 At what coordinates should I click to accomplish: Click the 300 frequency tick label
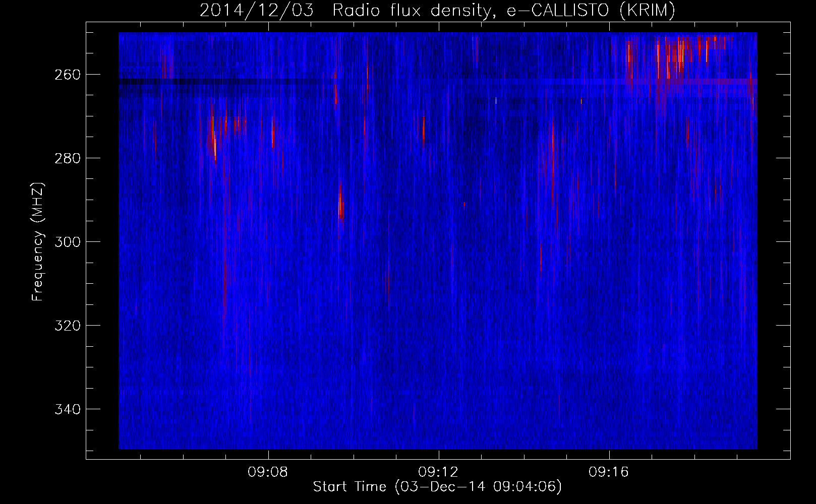tap(67, 242)
